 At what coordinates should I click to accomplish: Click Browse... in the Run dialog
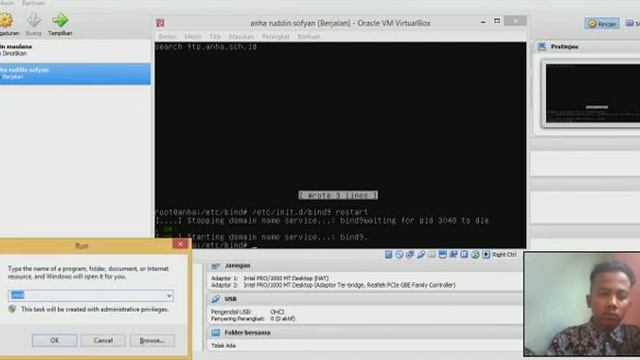pyautogui.click(x=152, y=340)
